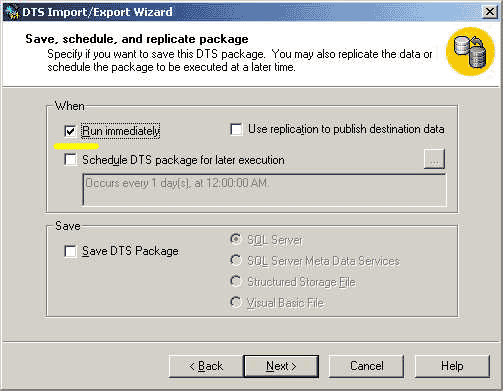
Task: Click the Run immediately label text
Action: pyautogui.click(x=121, y=131)
